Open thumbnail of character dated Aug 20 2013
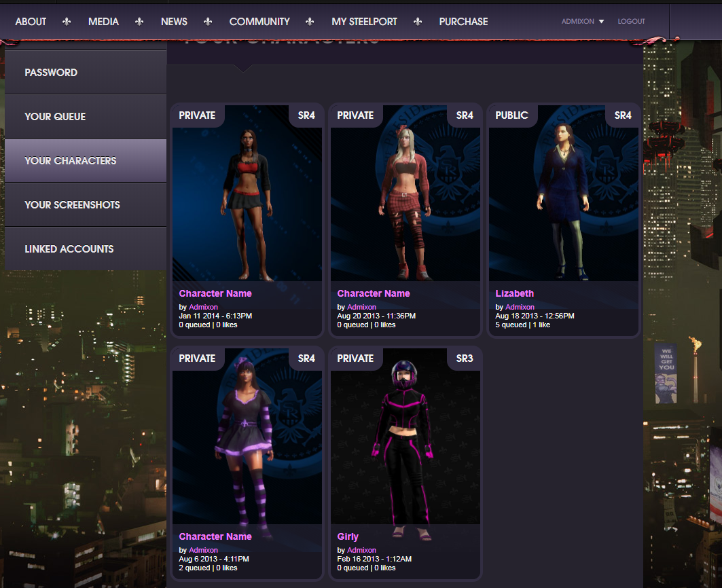This screenshot has width=722, height=588. (x=405, y=194)
